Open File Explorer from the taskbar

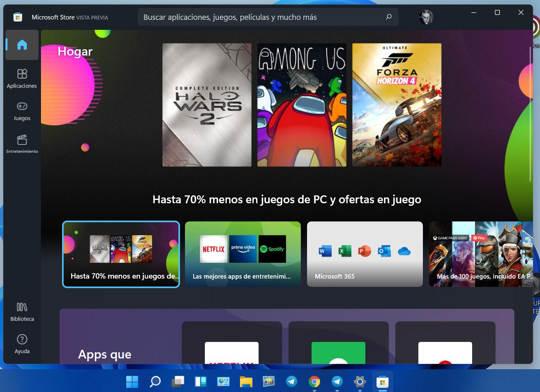(x=246, y=381)
